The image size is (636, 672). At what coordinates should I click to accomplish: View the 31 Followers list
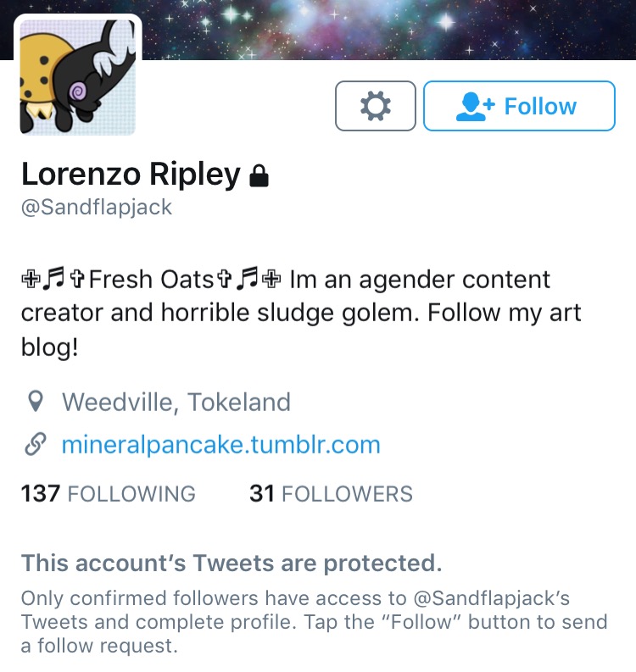pyautogui.click(x=331, y=493)
